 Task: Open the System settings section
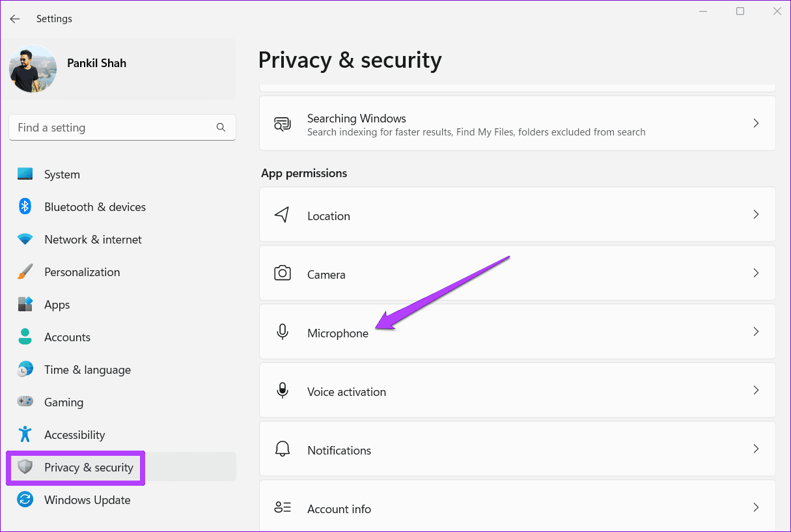tap(62, 174)
